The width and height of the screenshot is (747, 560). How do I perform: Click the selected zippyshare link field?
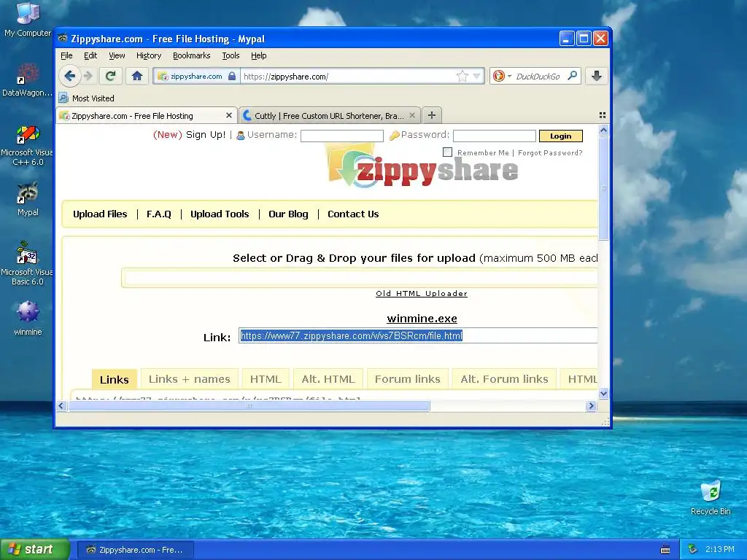(x=418, y=335)
